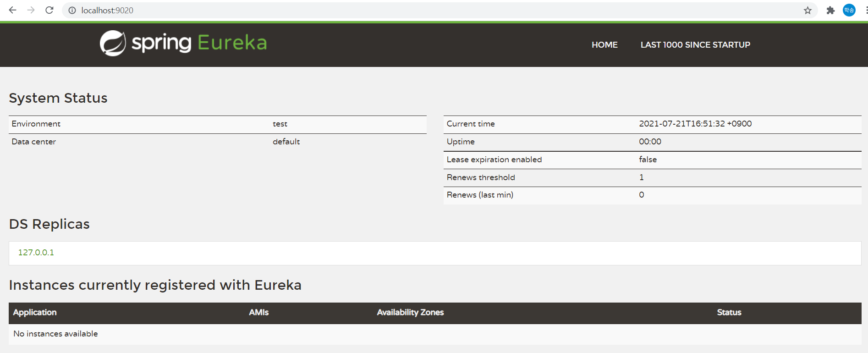Click the 'No instances available' row
This screenshot has height=353, width=868.
(435, 334)
